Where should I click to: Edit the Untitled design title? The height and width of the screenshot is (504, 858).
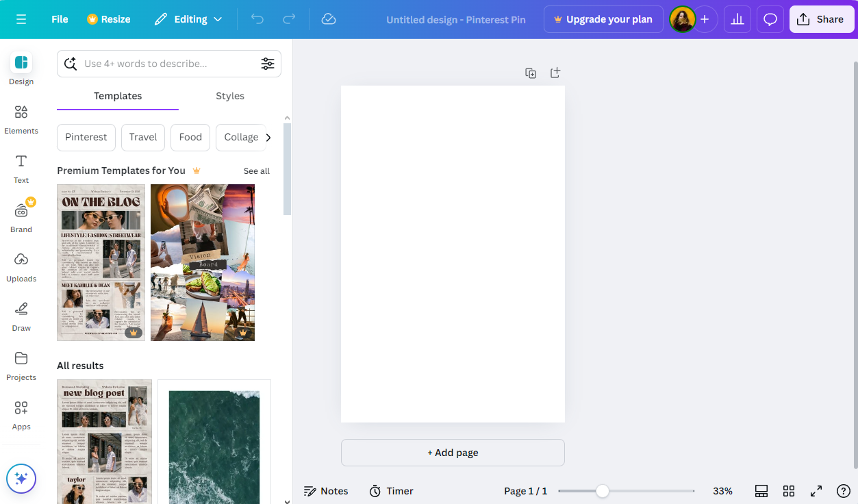click(456, 19)
